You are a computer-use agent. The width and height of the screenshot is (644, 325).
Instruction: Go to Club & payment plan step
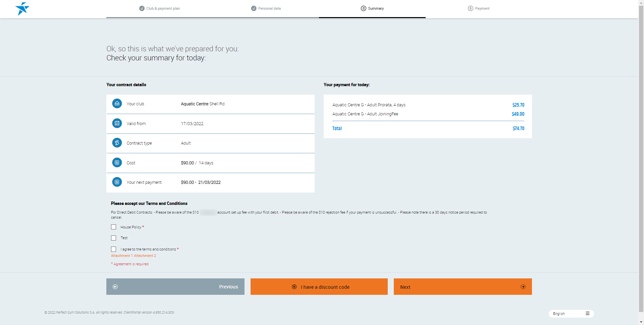tap(160, 8)
